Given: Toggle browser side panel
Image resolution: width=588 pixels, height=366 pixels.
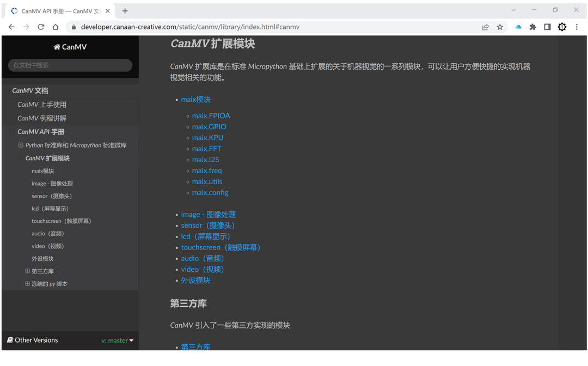Looking at the screenshot, I should click(x=548, y=27).
